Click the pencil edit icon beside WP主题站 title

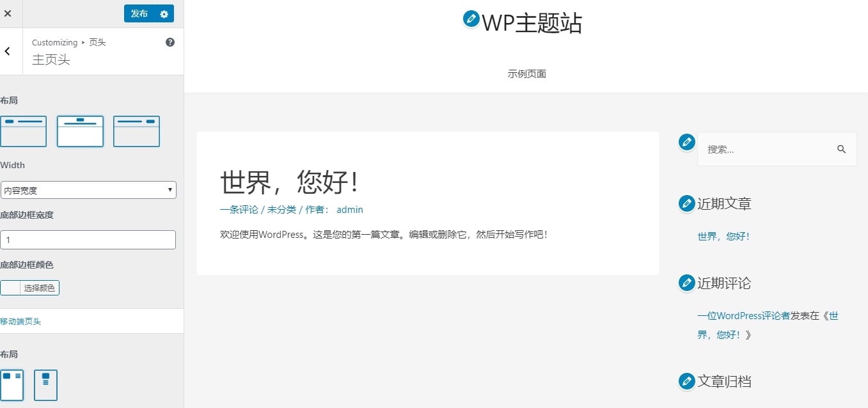pyautogui.click(x=471, y=19)
